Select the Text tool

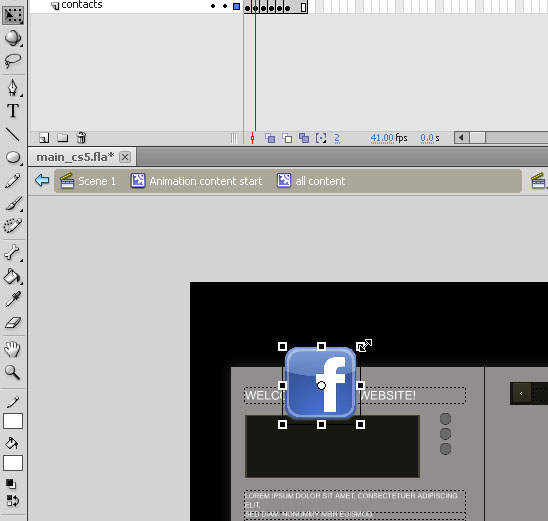pyautogui.click(x=13, y=111)
